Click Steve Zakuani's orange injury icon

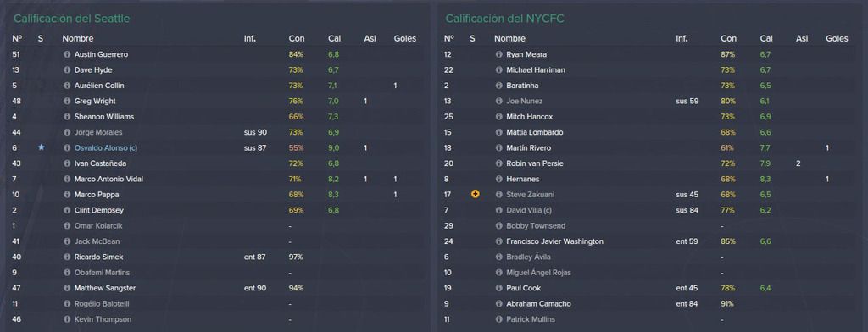(x=475, y=194)
